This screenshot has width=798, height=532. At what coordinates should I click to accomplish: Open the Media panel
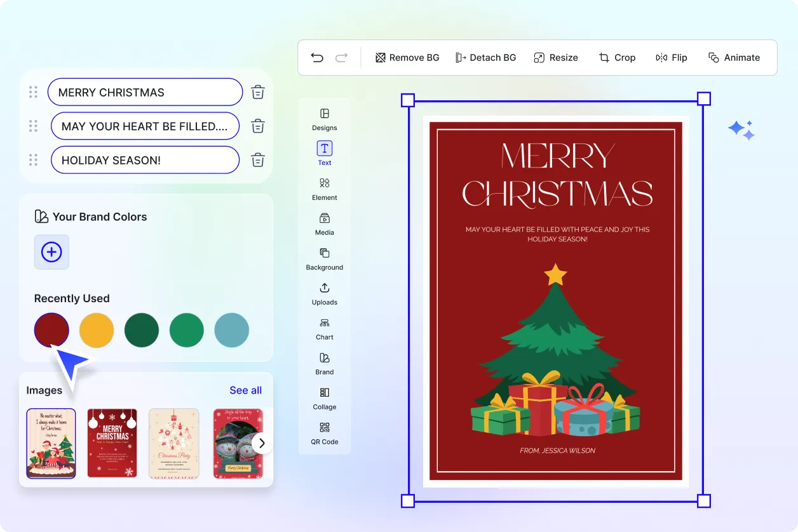pos(324,223)
